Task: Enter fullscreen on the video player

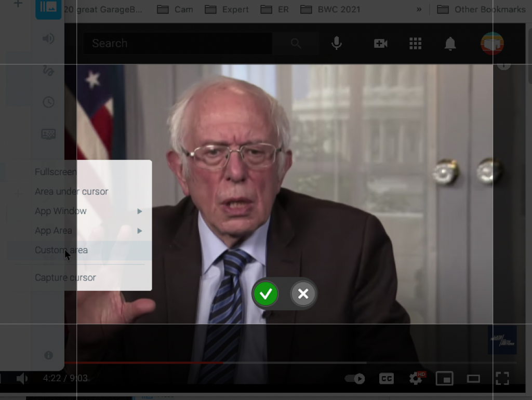Action: [x=502, y=379]
